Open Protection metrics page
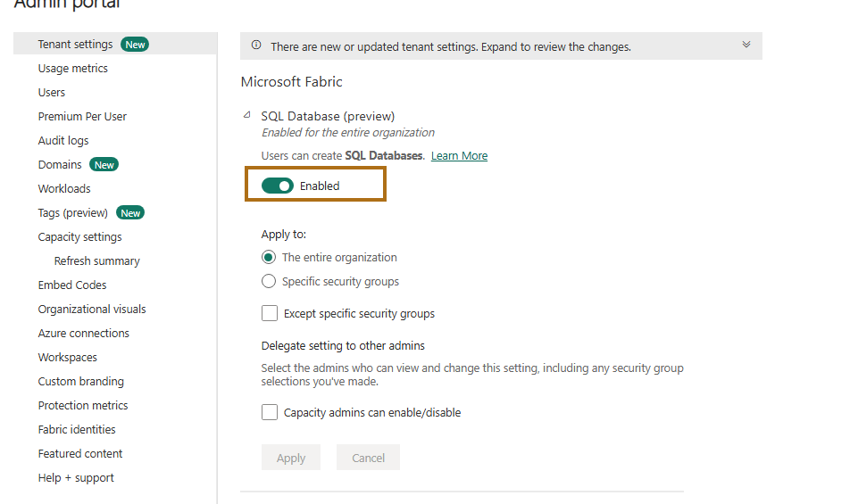 (x=83, y=405)
